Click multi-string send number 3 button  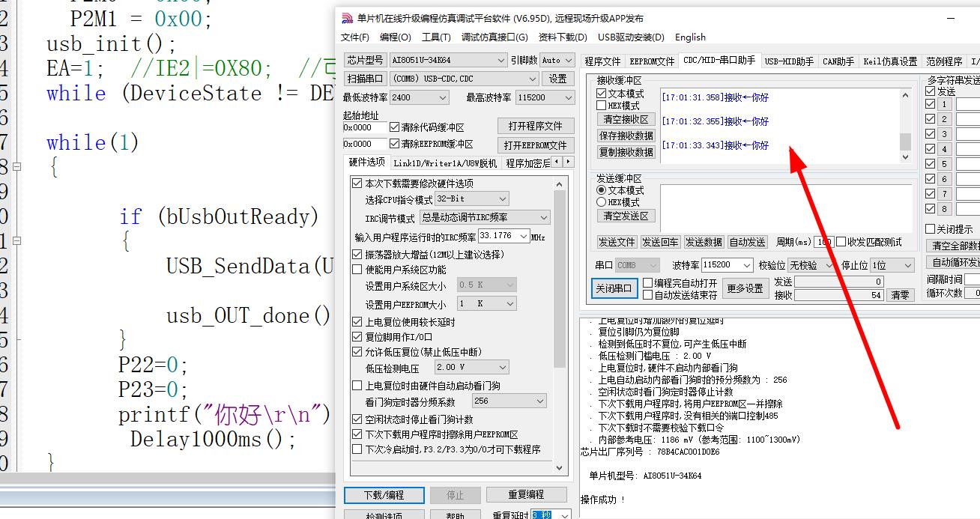945,134
